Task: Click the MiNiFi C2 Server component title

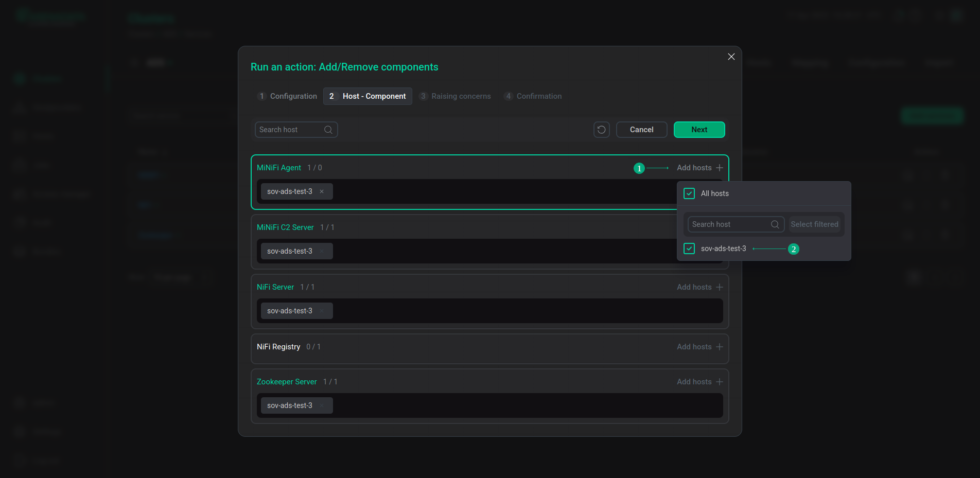Action: point(285,227)
